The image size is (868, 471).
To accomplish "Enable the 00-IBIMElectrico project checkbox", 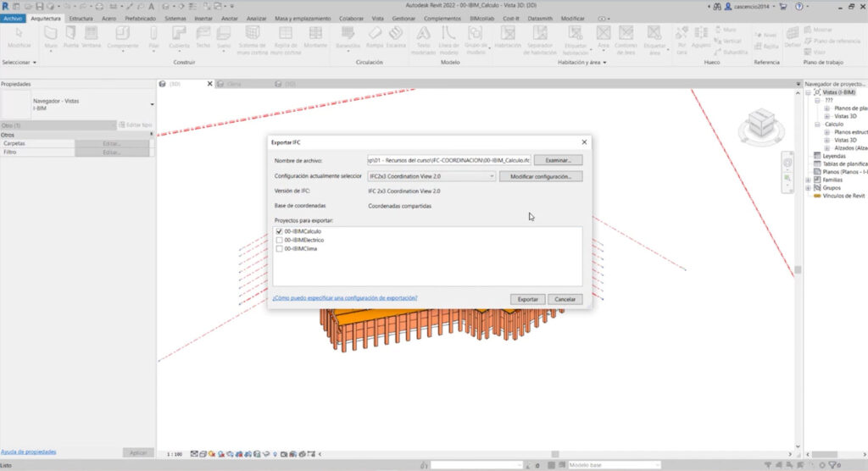I will click(x=280, y=240).
